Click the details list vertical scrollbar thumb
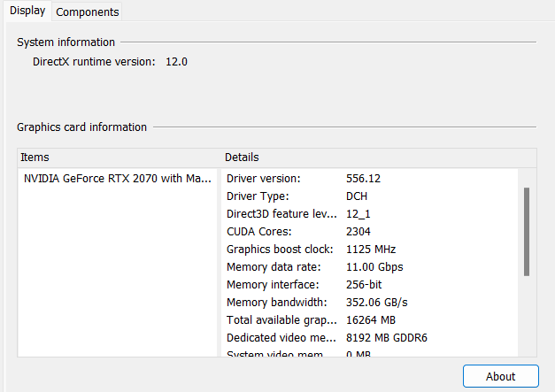This screenshot has width=555, height=392. point(527,231)
